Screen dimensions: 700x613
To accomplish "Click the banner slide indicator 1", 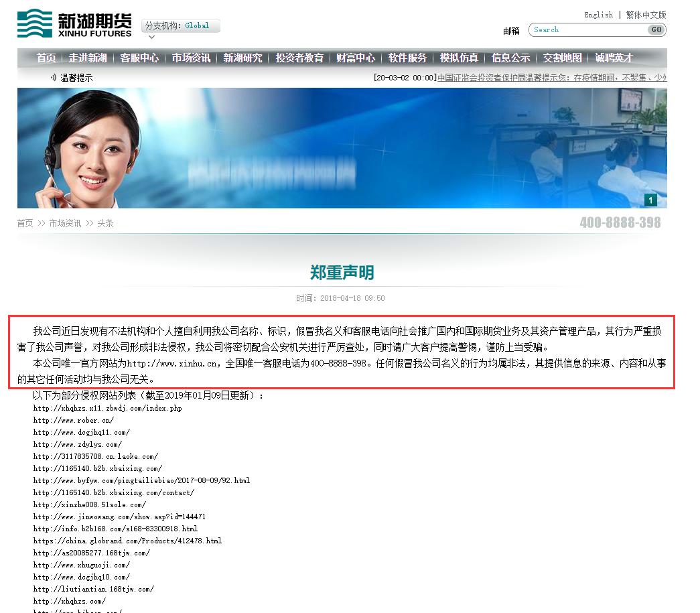I will point(650,200).
